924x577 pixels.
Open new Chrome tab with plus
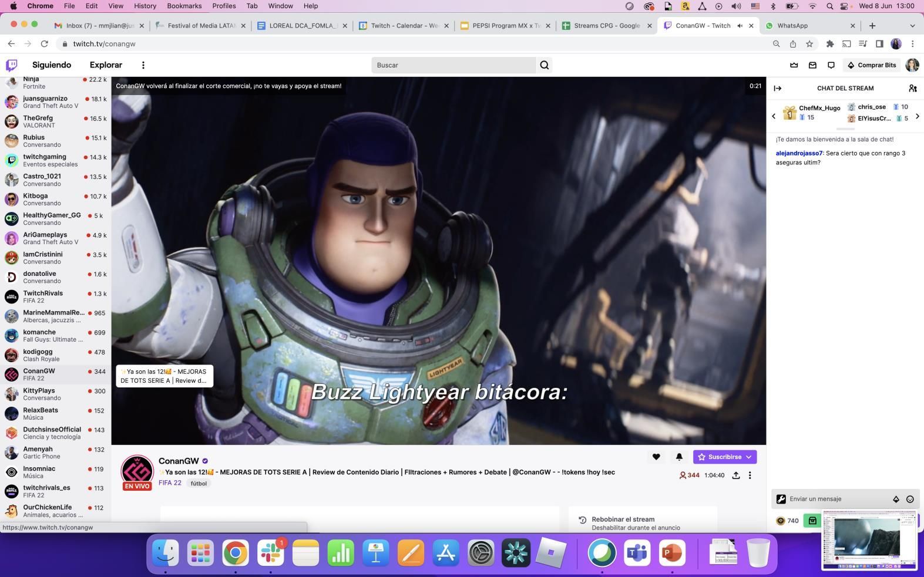(x=872, y=26)
